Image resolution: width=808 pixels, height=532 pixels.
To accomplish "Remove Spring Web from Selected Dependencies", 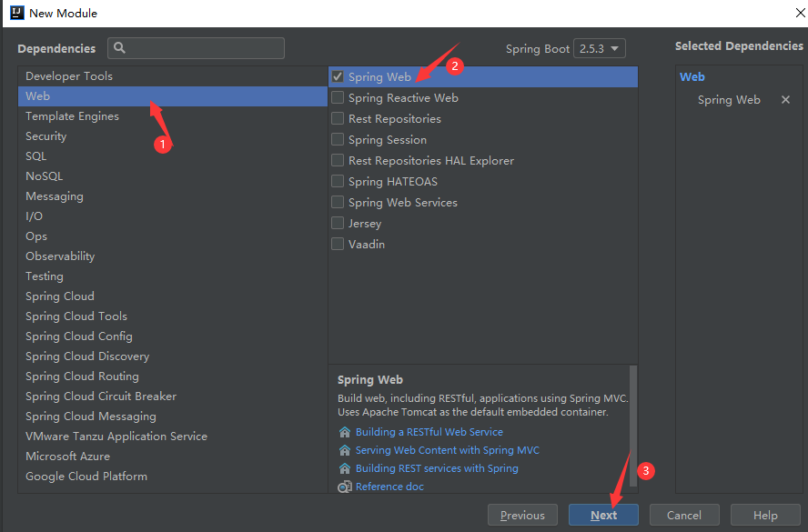I will tap(785, 100).
